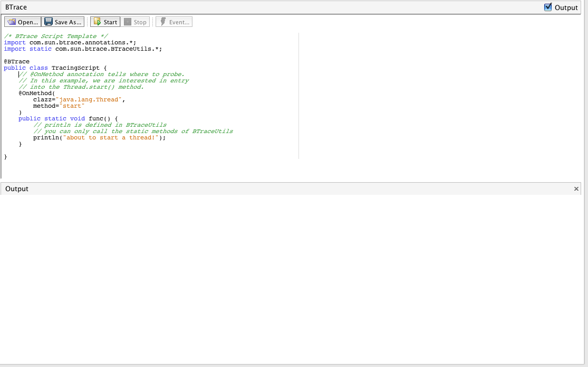Click the "you can only call" comment line
588x367 pixels.
pos(133,131)
